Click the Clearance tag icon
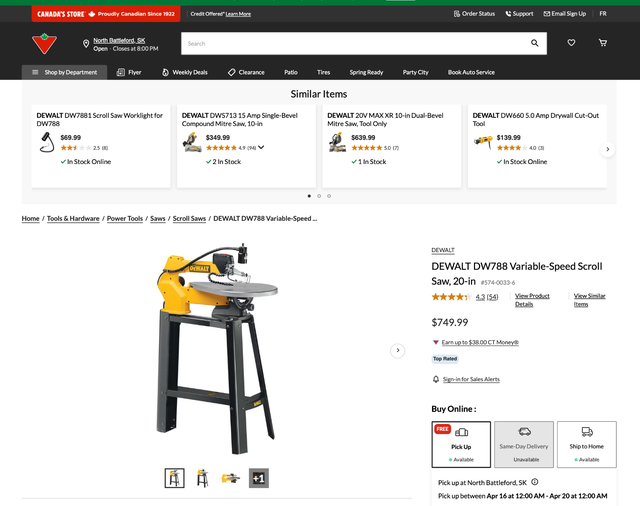This screenshot has height=506, width=640. (231, 72)
